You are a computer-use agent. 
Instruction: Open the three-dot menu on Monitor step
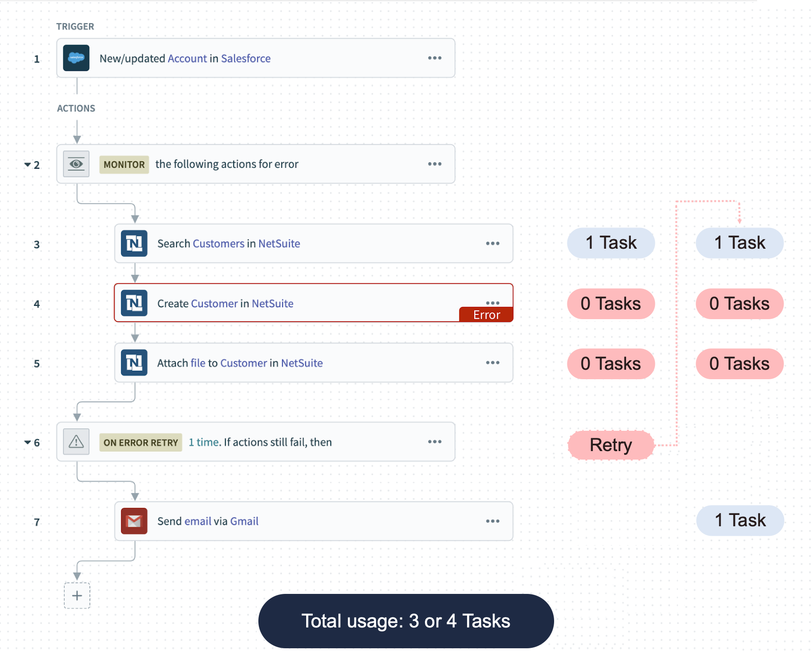[x=435, y=164]
